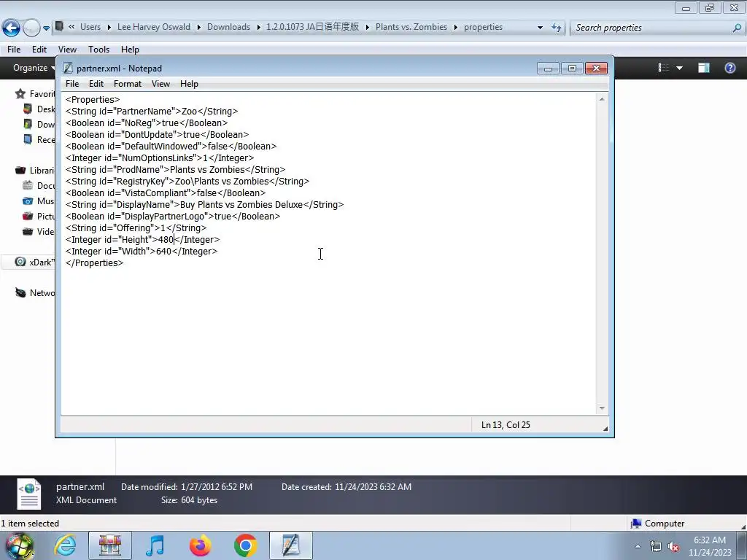Launch Google Chrome from the taskbar

pos(245,545)
